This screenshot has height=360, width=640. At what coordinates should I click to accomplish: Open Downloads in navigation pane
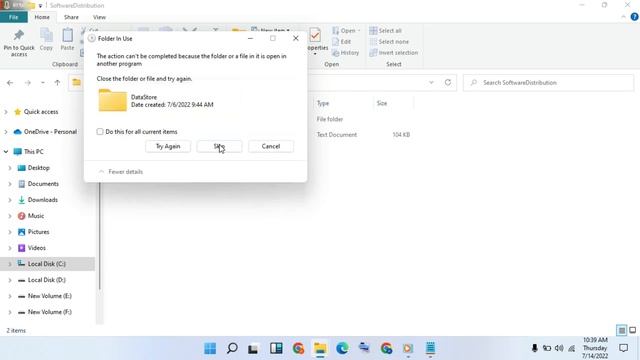coord(42,200)
